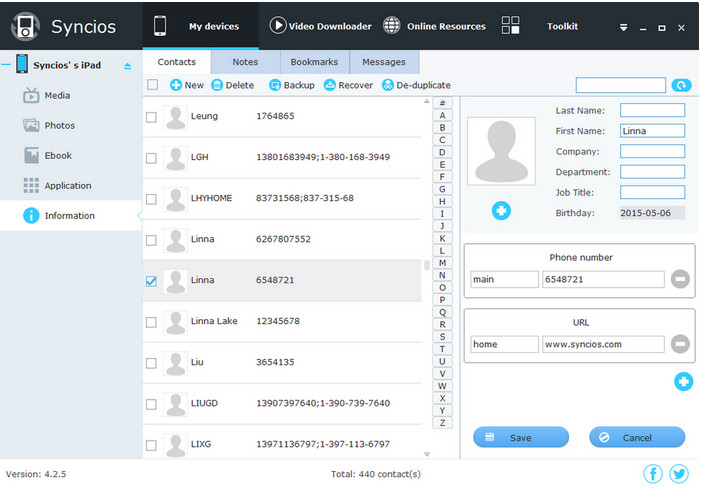701x488 pixels.
Task: Recover contacts from toolbar
Action: (348, 85)
